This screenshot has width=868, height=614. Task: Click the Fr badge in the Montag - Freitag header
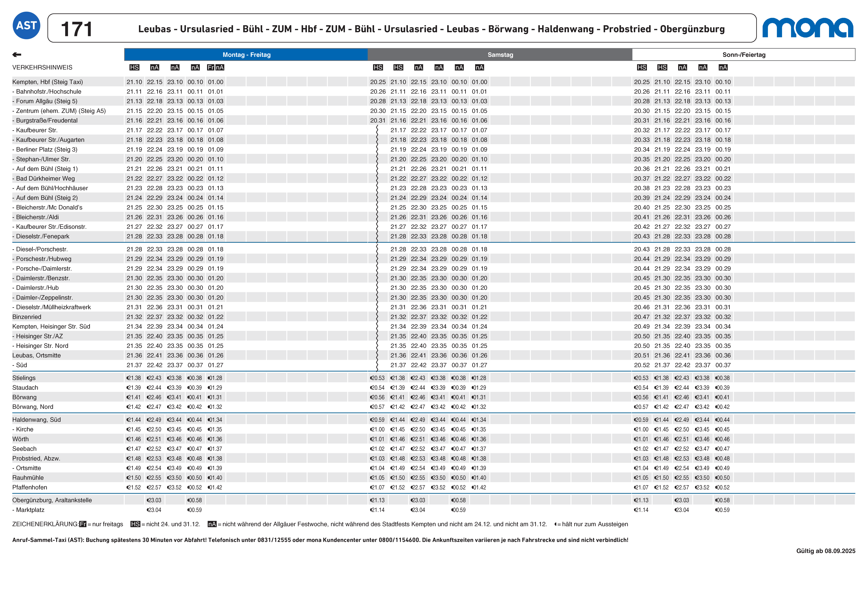point(211,67)
